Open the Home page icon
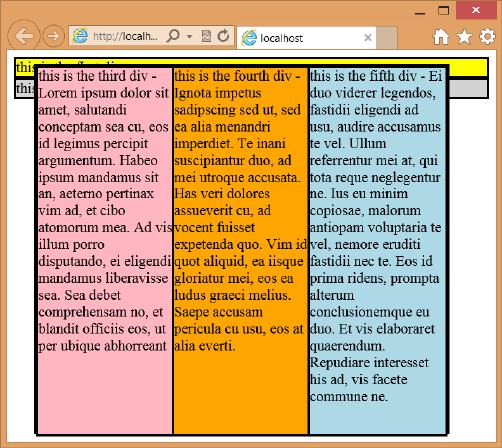This screenshot has width=502, height=448. pyautogui.click(x=441, y=37)
